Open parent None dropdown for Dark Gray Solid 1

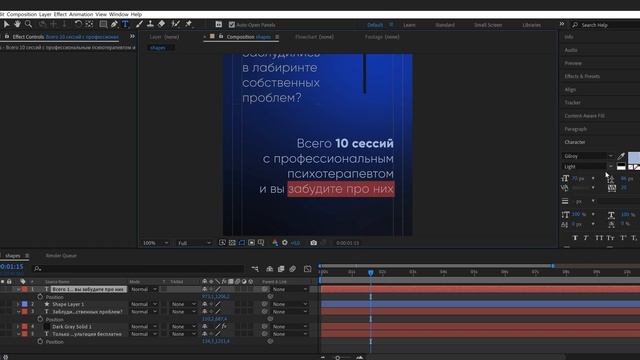(290, 327)
